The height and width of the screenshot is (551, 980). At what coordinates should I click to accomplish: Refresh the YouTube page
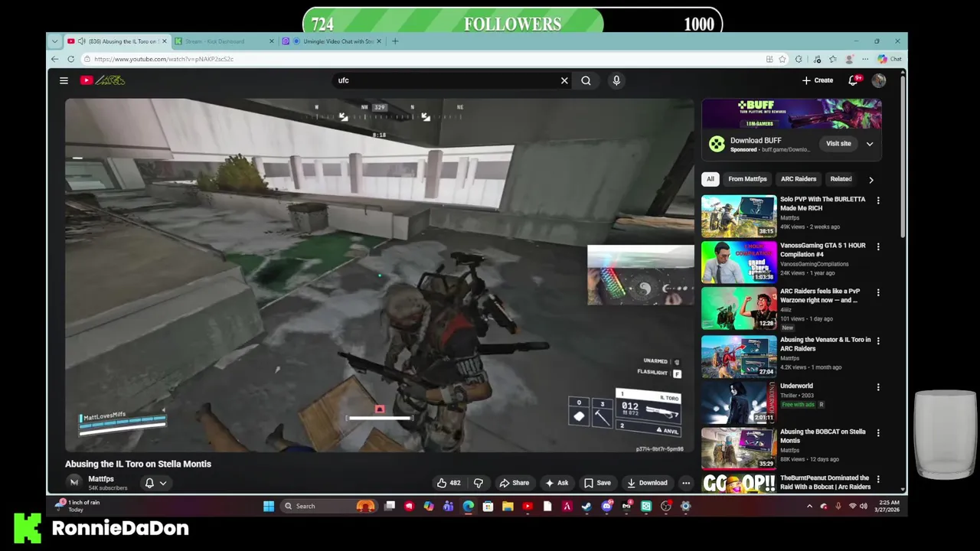coord(71,59)
